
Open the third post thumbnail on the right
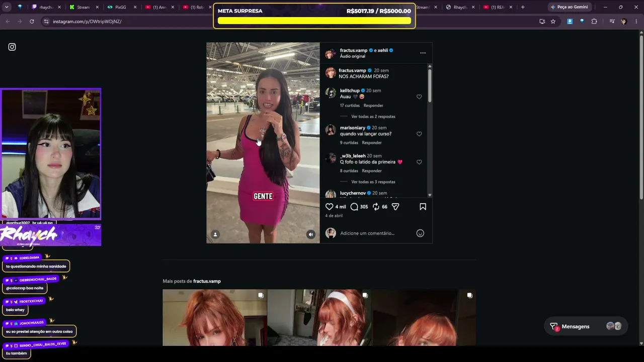(x=424, y=317)
